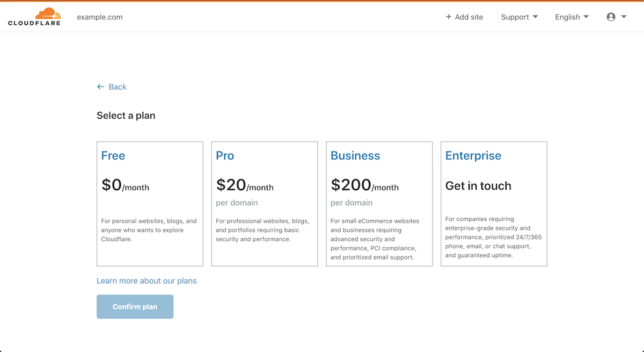Click the left arrow icon beside Back

(100, 87)
